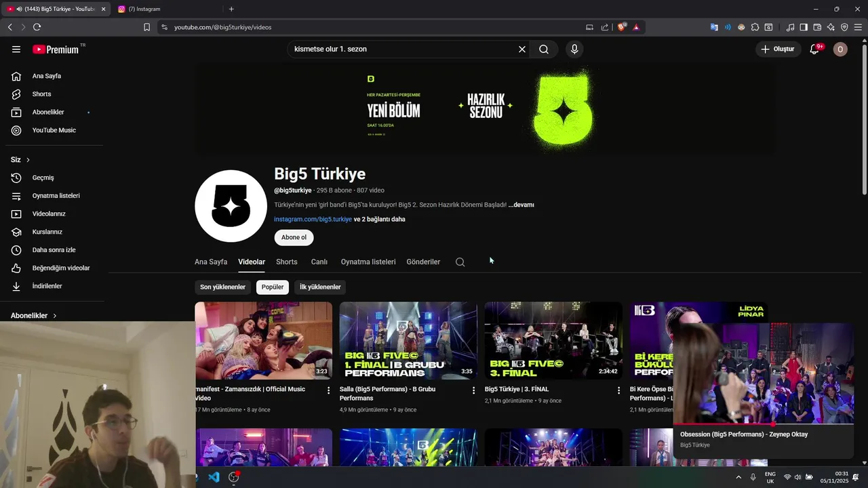Reload the page in the browser
Image resolution: width=868 pixels, height=488 pixels.
(37, 27)
